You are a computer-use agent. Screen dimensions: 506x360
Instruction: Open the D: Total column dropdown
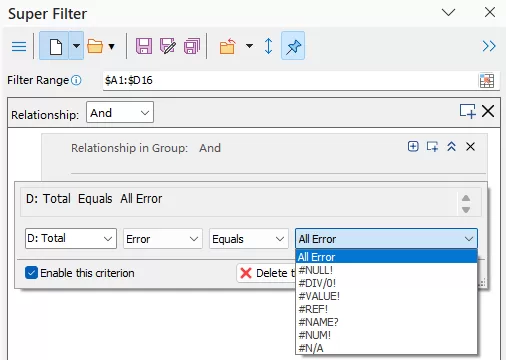pyautogui.click(x=71, y=238)
